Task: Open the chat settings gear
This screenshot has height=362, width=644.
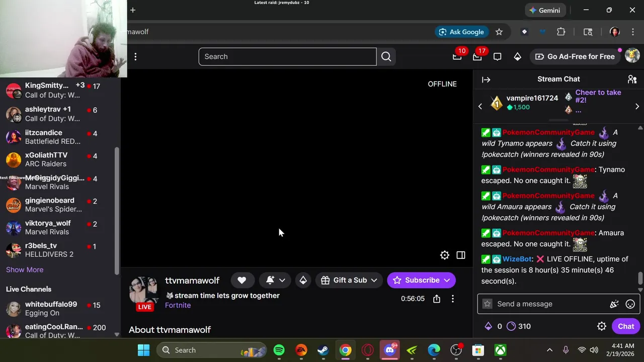Action: (602, 326)
